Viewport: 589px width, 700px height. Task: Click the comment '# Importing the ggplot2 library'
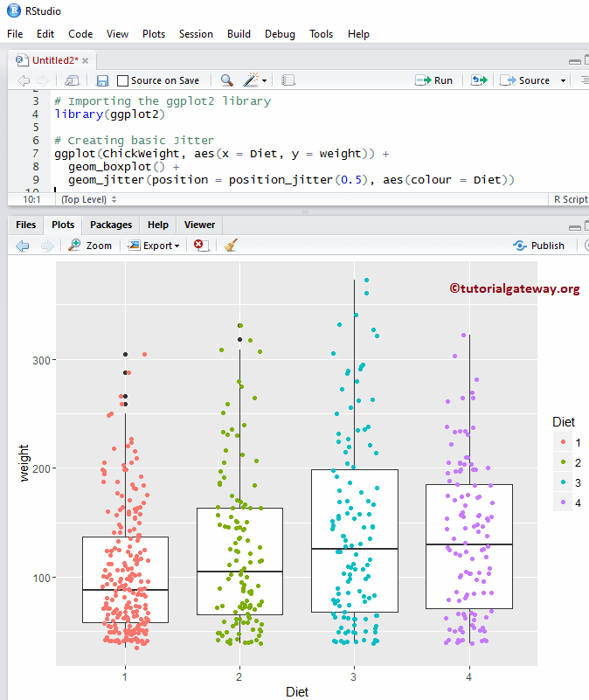(x=163, y=101)
